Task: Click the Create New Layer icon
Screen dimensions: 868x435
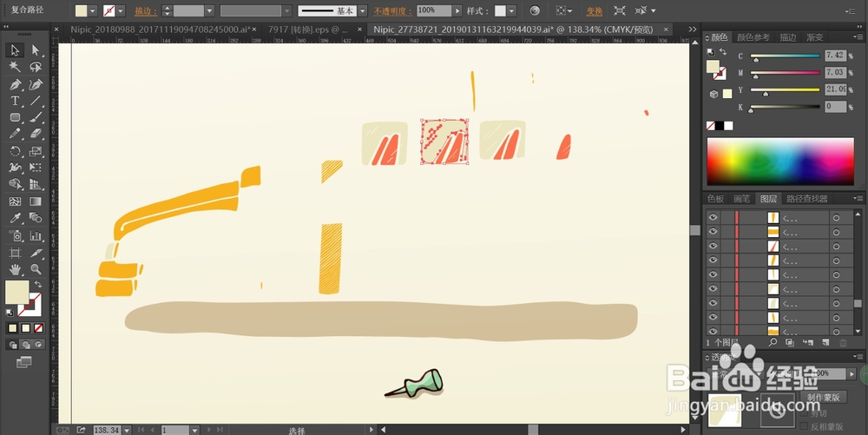Action: [x=825, y=343]
